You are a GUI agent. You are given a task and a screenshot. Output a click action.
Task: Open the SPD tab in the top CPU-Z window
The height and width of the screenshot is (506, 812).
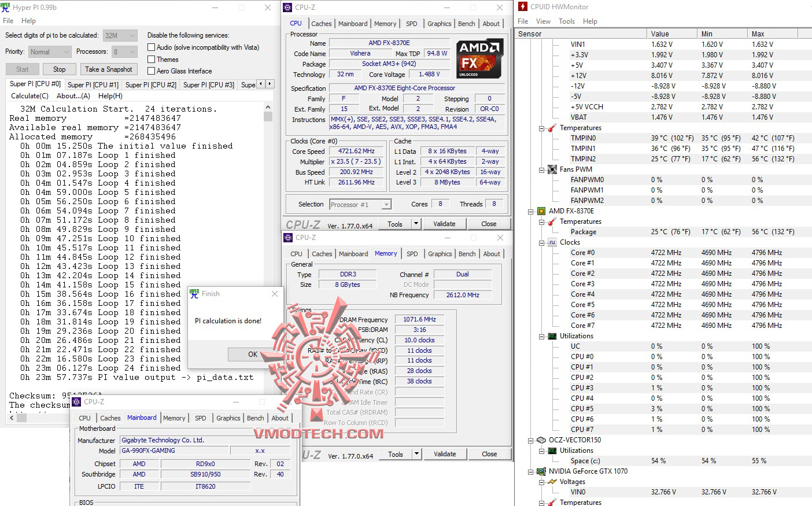[x=411, y=24]
